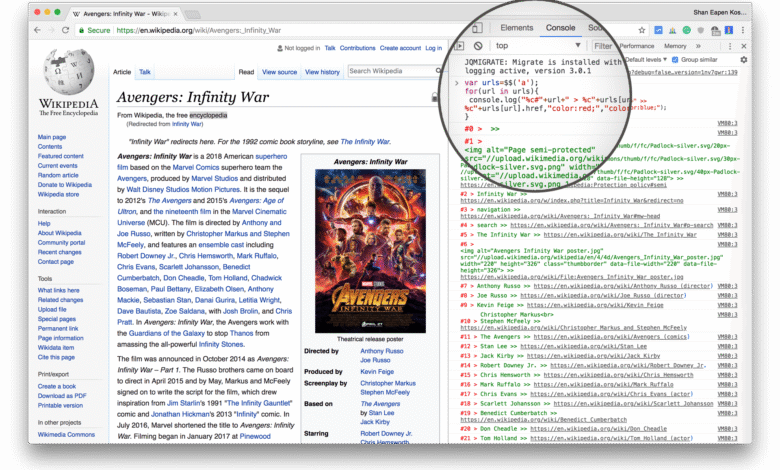Image resolution: width=780 pixels, height=470 pixels.
Task: Show more DevTools tabs with the chevrons
Action: pos(698,46)
